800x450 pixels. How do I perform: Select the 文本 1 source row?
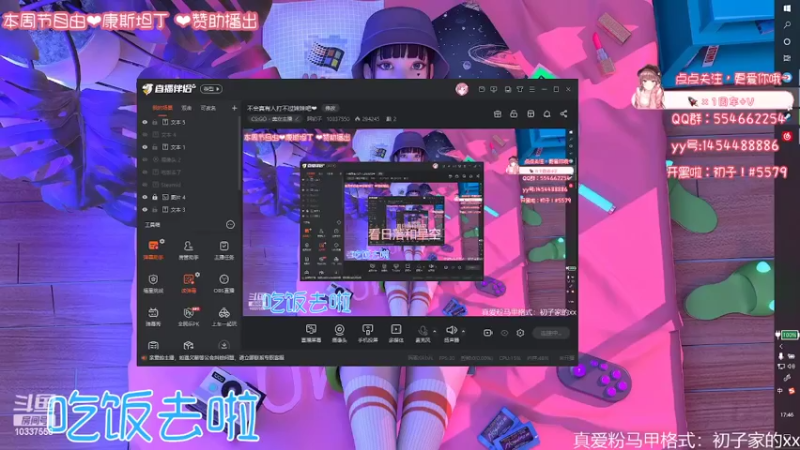189,147
